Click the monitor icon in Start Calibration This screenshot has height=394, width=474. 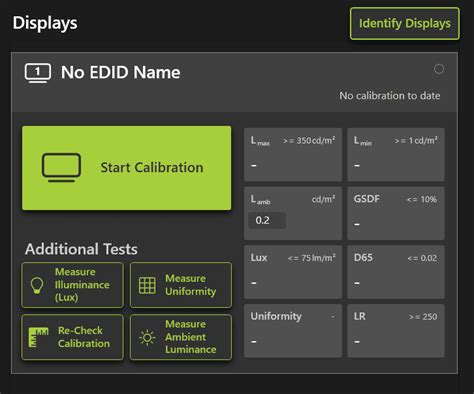click(x=61, y=167)
